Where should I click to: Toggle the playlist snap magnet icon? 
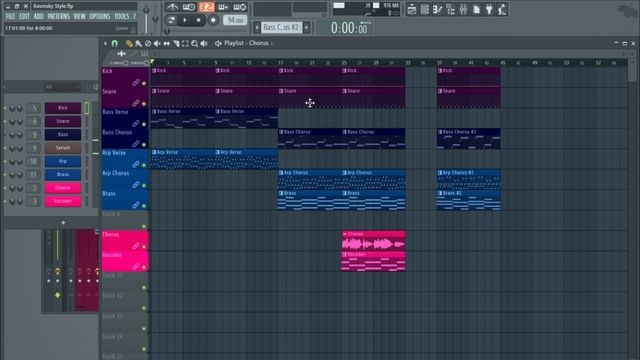115,43
